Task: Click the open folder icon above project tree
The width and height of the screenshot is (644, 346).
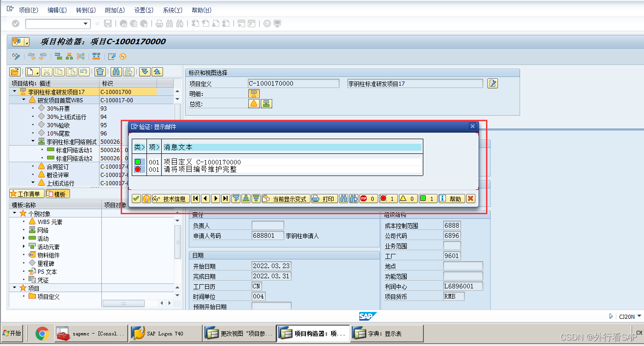Action: (x=15, y=71)
